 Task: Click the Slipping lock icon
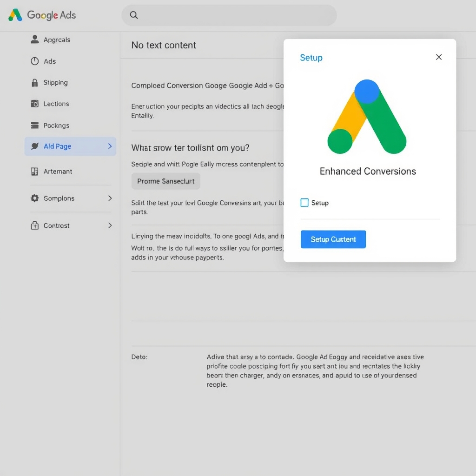[x=34, y=83]
